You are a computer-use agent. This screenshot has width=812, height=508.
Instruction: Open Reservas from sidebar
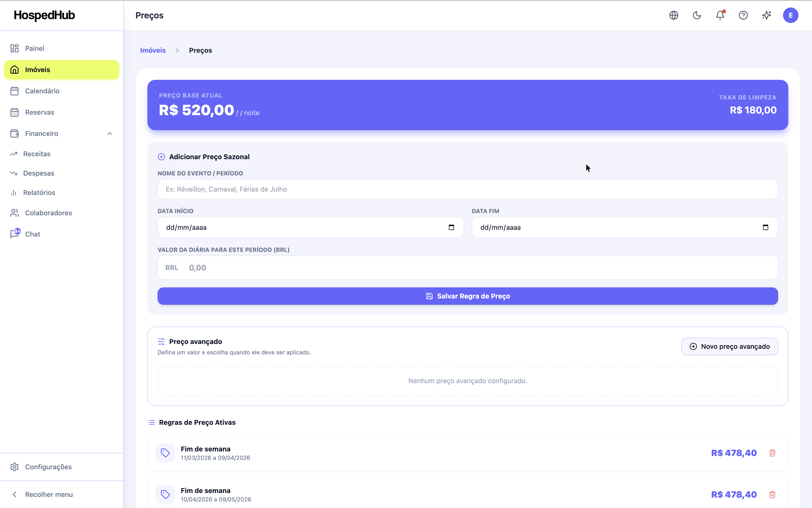[61, 112]
